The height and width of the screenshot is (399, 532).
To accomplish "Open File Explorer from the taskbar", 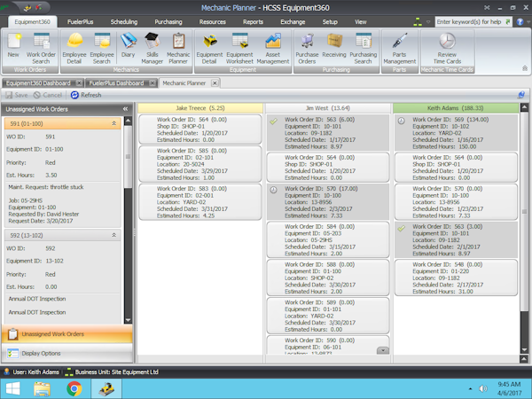I will tap(42, 389).
